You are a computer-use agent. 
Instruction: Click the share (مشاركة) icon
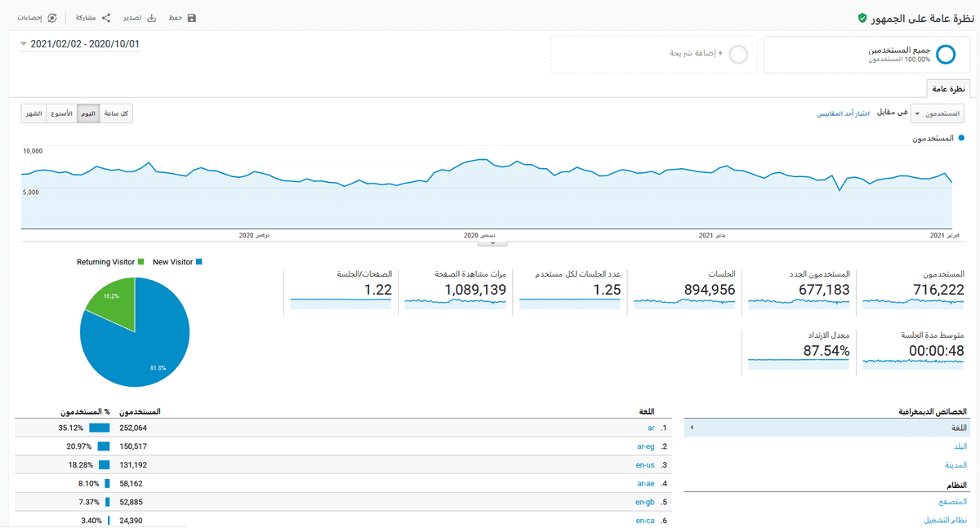tap(106, 18)
